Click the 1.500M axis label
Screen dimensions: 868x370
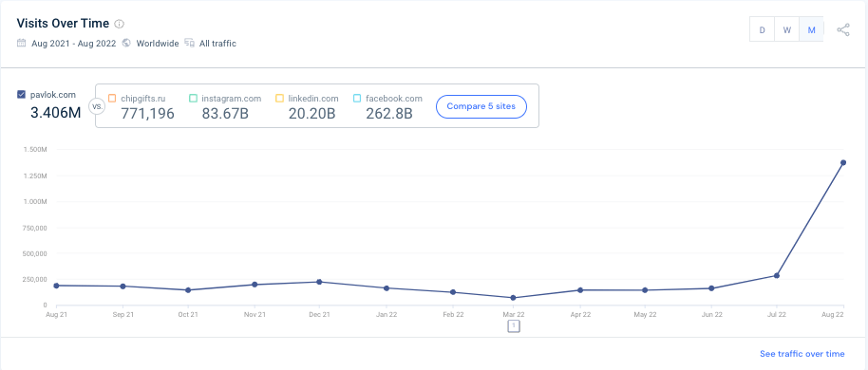[35, 150]
